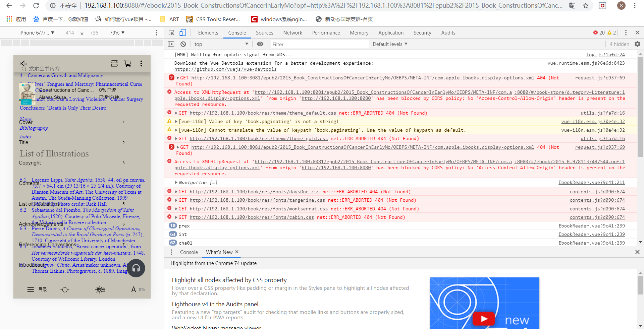
Task: Go back in the ebook reader header
Action: (23, 63)
